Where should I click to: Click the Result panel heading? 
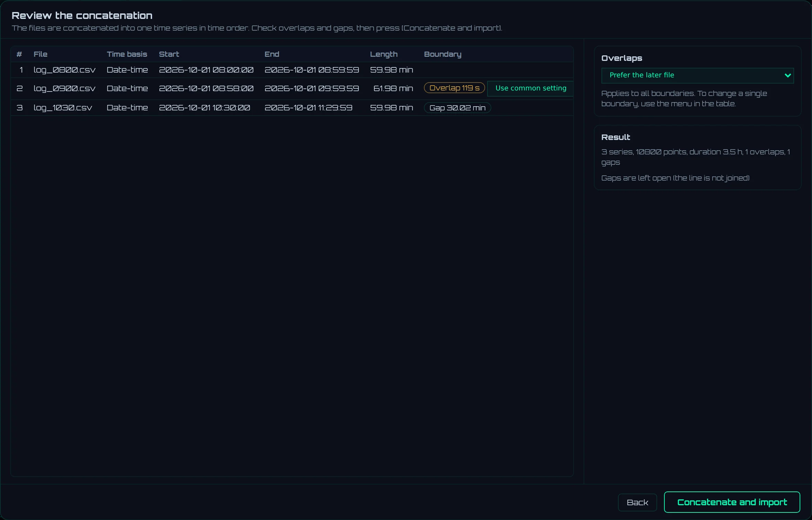[616, 137]
